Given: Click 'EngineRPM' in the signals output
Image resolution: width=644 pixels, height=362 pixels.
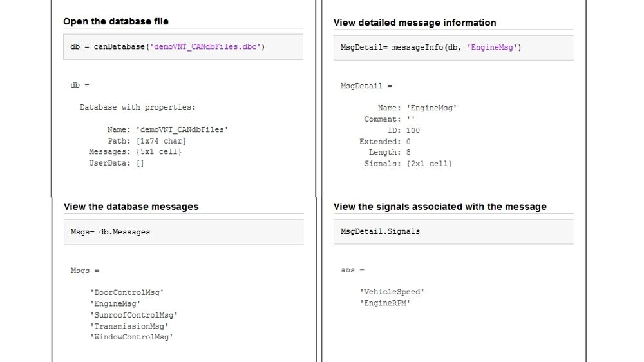Looking at the screenshot, I should pyautogui.click(x=385, y=303).
